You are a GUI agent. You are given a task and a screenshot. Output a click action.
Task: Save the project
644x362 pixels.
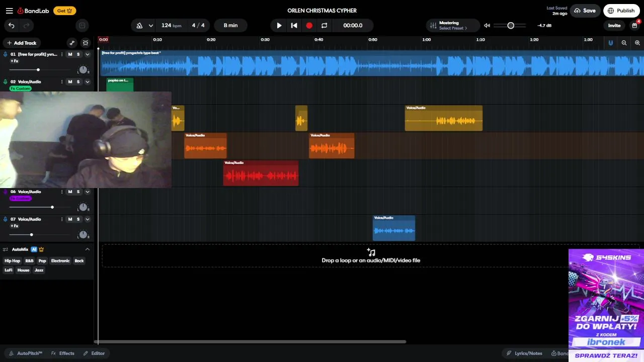[x=585, y=11]
